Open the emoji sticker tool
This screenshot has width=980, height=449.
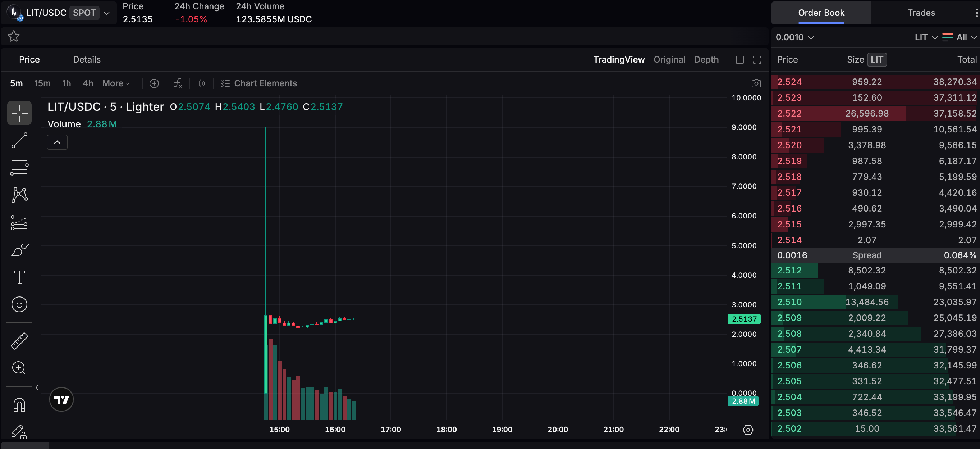point(19,304)
